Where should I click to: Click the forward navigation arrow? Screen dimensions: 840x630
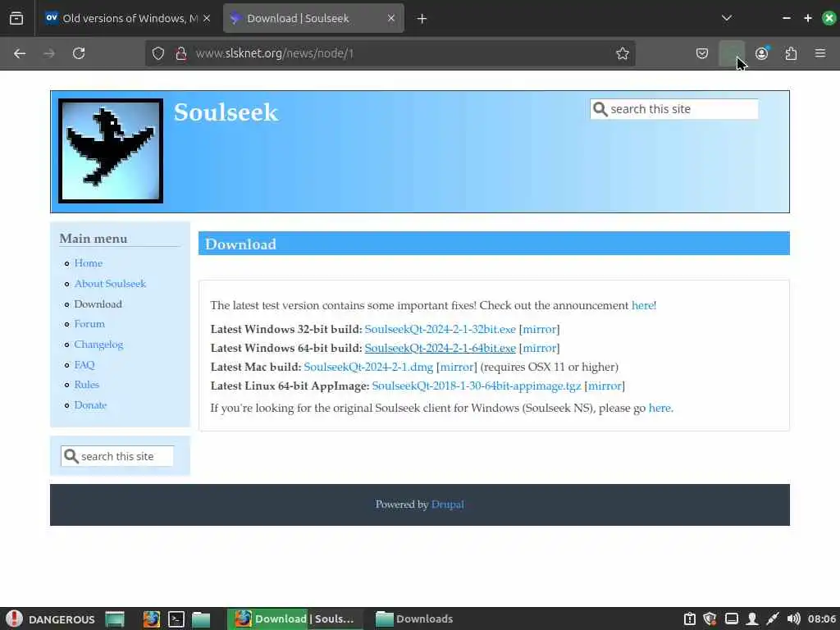coord(48,53)
